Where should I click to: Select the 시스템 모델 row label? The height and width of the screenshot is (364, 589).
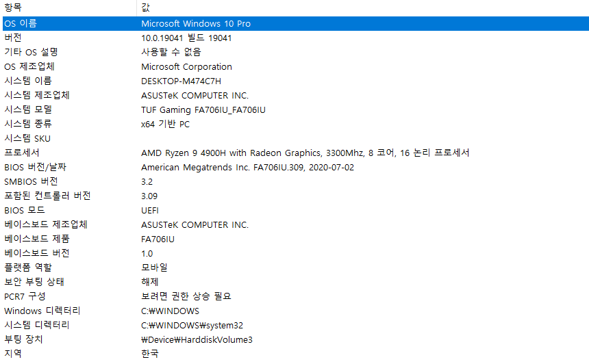tap(28, 109)
